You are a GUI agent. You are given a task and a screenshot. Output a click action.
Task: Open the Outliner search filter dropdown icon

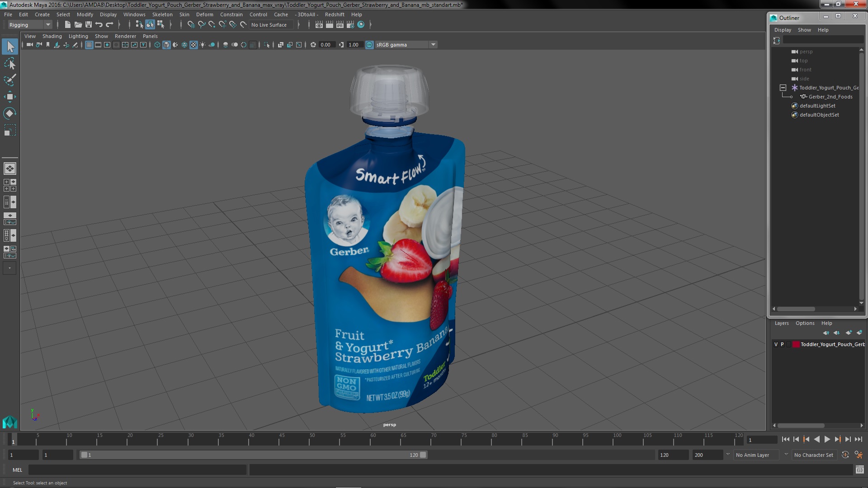(x=777, y=41)
